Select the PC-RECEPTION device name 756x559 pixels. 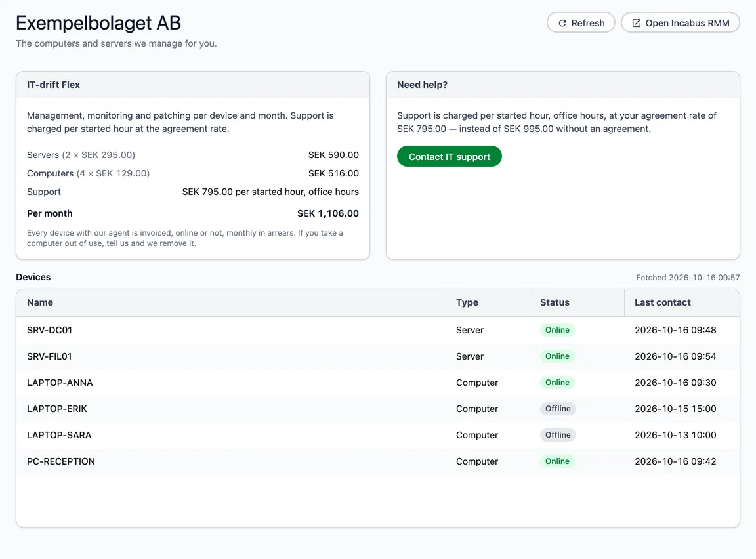click(61, 462)
